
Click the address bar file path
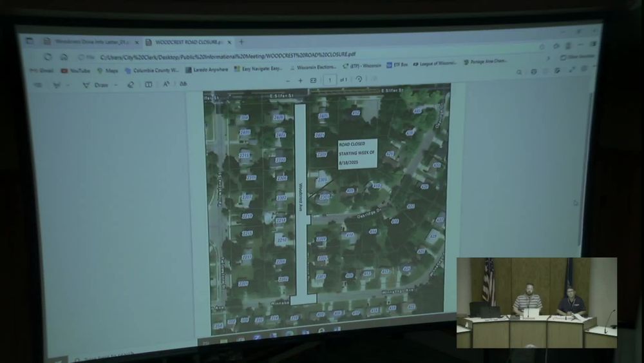228,55
